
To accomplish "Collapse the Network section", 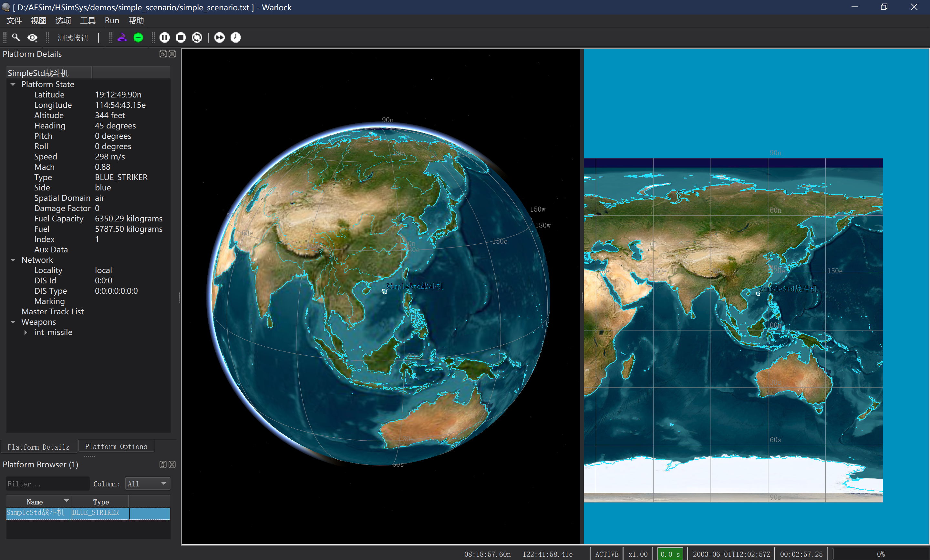I will pos(13,260).
